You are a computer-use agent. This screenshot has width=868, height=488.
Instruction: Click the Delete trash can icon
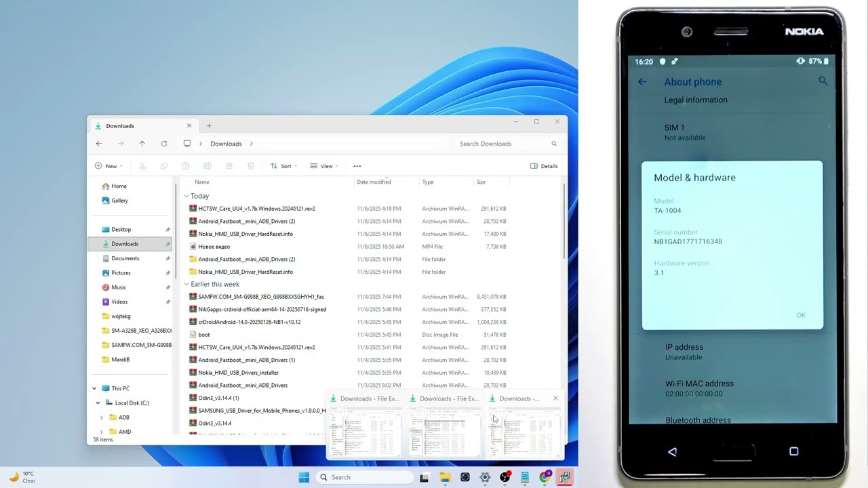[251, 166]
